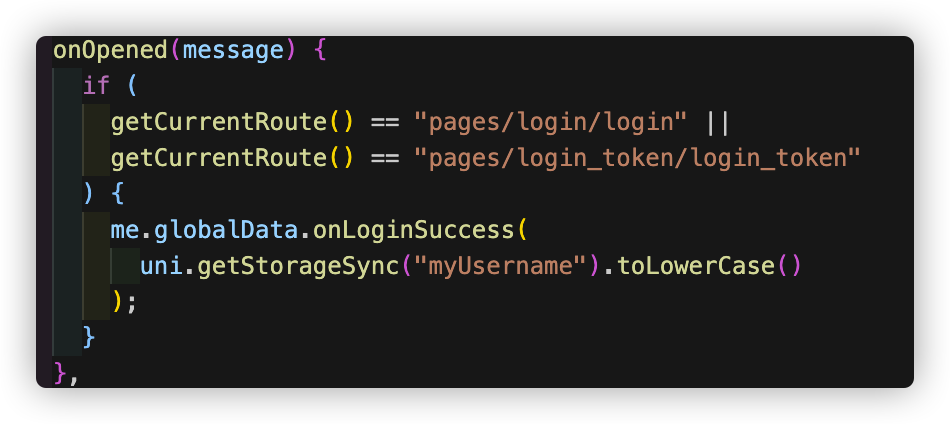Screen dimensions: 950x424
Task: Click the if keyword
Action: [97, 85]
